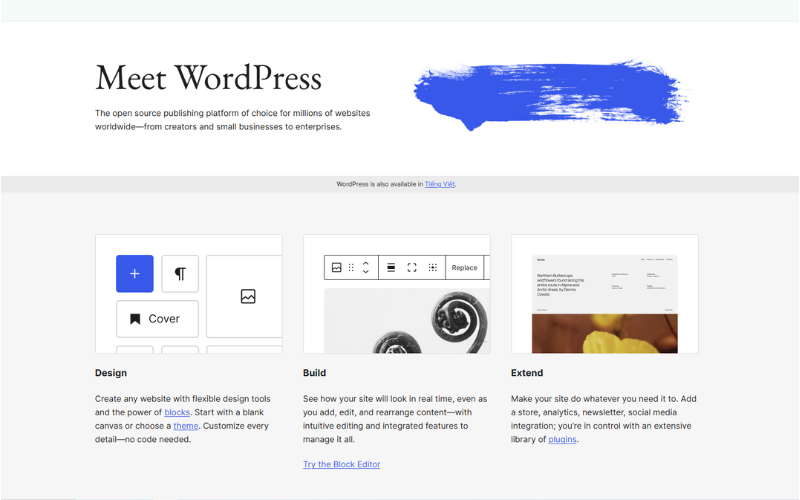Click the paragraph pilcrow icon in Design card
Viewport: 800px width, 500px height.
click(180, 274)
